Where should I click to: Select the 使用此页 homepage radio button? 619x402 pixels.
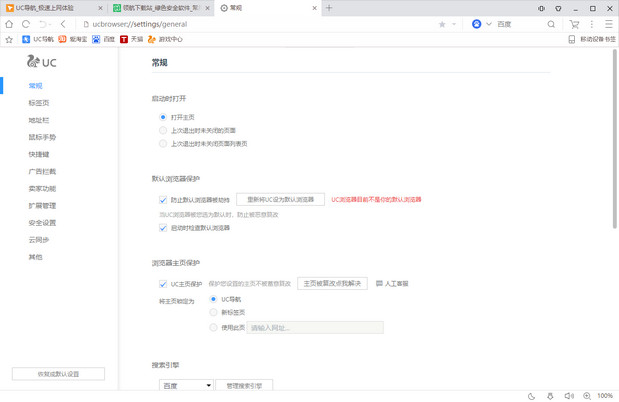click(213, 327)
